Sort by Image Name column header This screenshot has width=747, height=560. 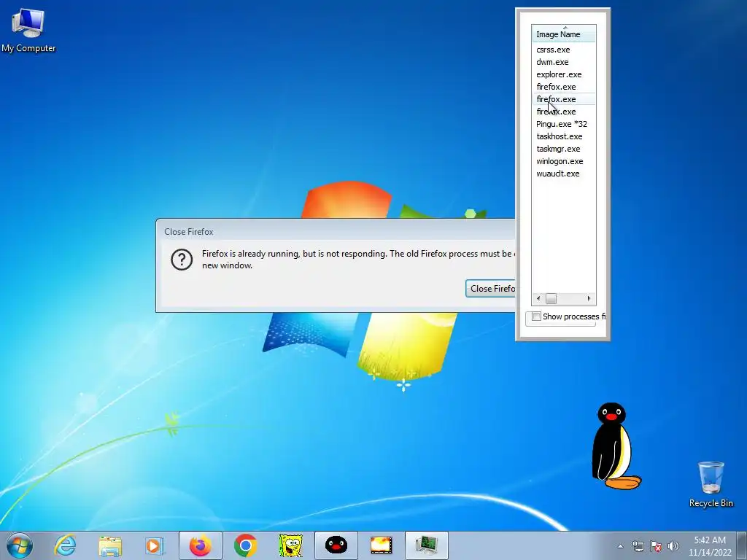564,34
